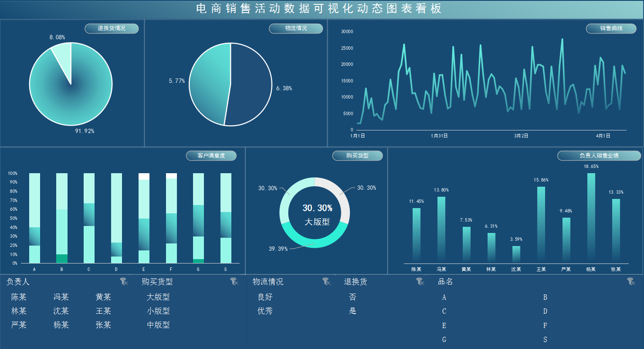Filter logistics by 良好
644x349 pixels.
pyautogui.click(x=265, y=297)
